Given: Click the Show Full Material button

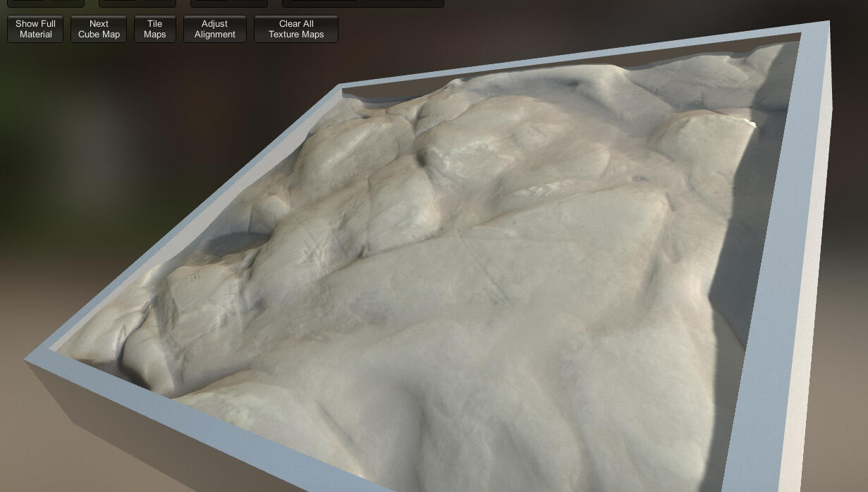Looking at the screenshot, I should click(x=35, y=29).
